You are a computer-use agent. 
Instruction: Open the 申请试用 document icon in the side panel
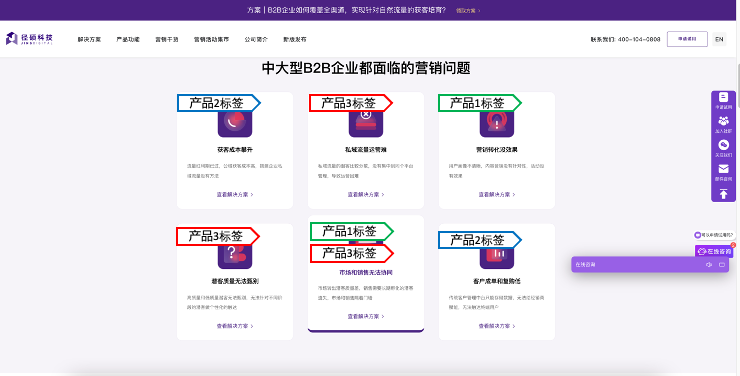(x=723, y=97)
